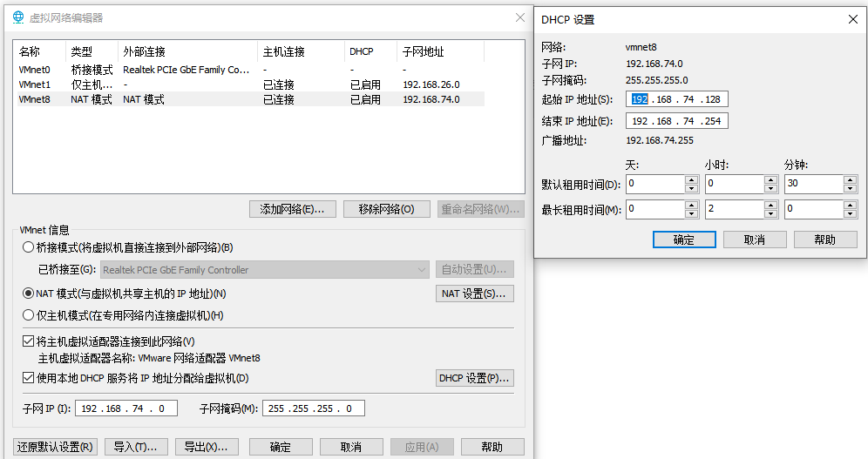Click 子网 IP input field
Screen dimensions: 868x459
126,408
